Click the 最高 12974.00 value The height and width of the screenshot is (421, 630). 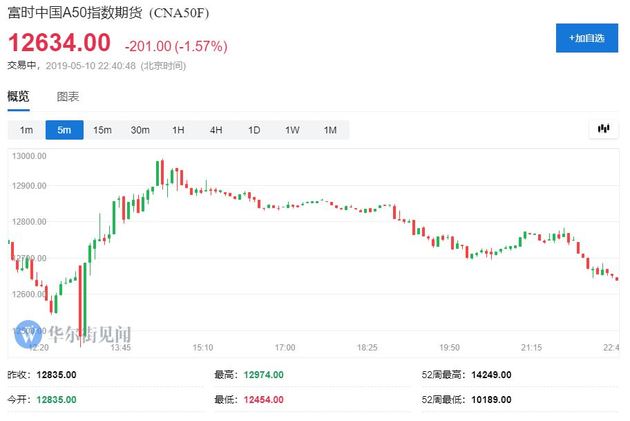tap(263, 375)
